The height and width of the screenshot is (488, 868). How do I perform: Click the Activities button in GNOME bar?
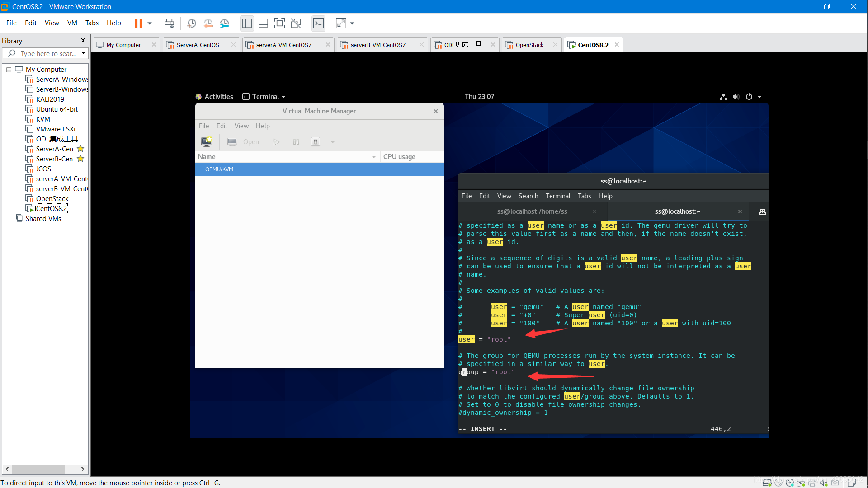click(218, 96)
